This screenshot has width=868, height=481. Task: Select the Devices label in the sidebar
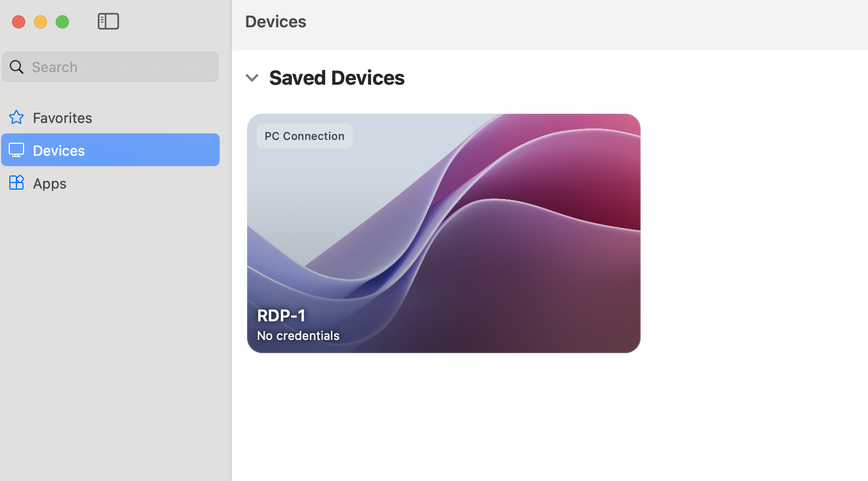(x=59, y=150)
